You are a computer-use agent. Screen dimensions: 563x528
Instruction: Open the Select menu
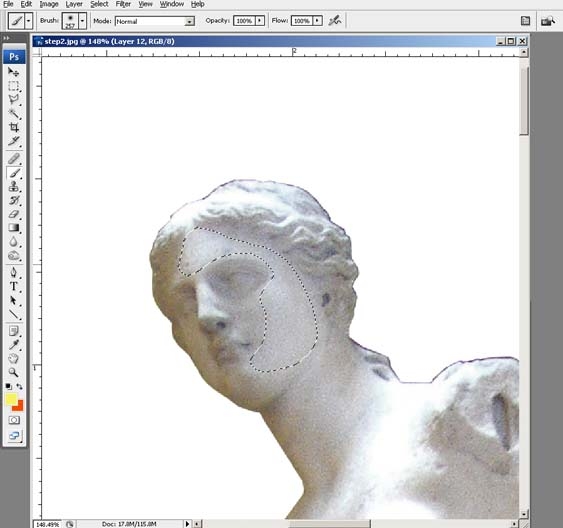(x=99, y=4)
